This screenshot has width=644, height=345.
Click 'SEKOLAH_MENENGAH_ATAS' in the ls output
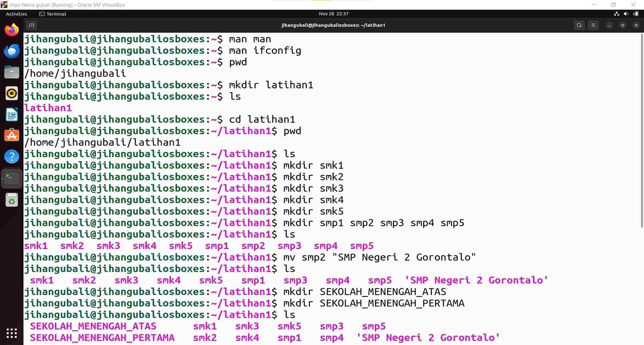point(93,326)
